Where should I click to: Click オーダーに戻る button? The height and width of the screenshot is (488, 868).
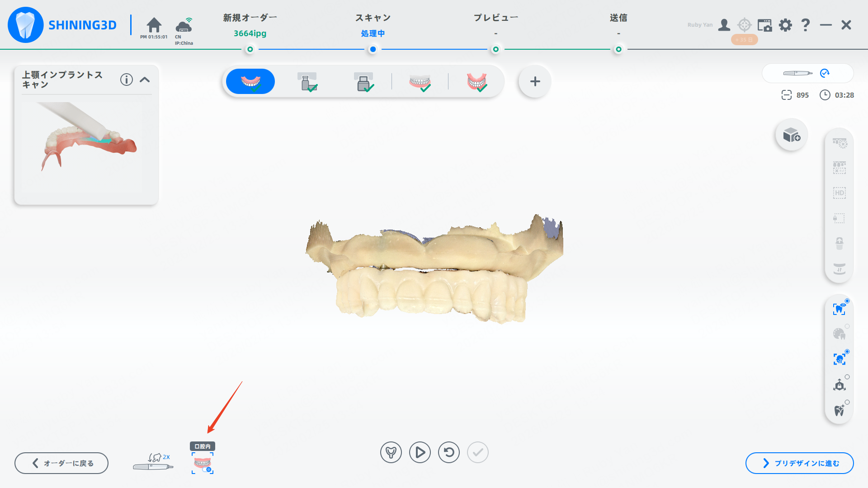click(61, 463)
